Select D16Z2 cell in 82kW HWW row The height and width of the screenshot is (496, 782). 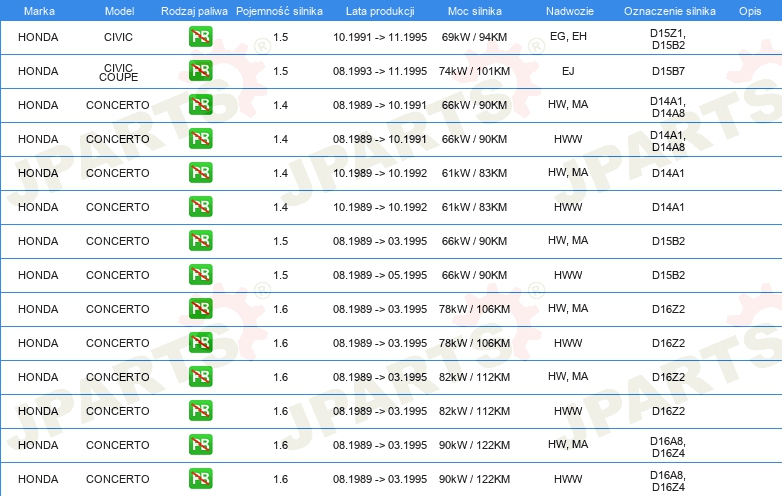[x=668, y=411]
